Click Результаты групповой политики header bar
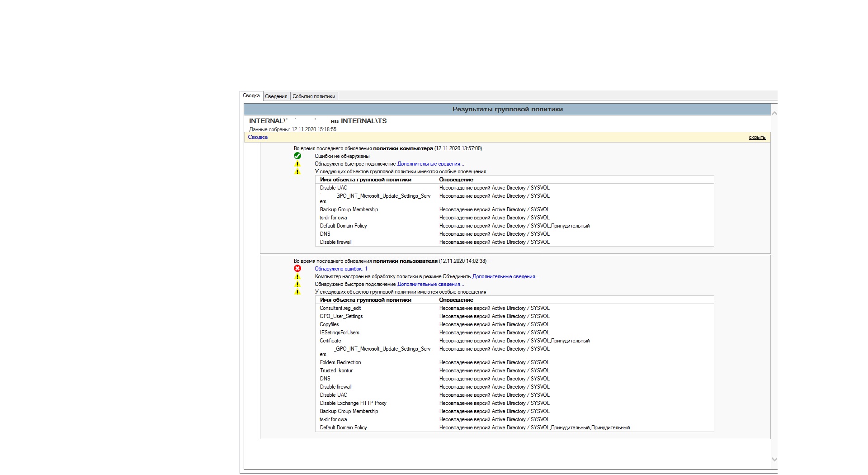 click(x=507, y=109)
